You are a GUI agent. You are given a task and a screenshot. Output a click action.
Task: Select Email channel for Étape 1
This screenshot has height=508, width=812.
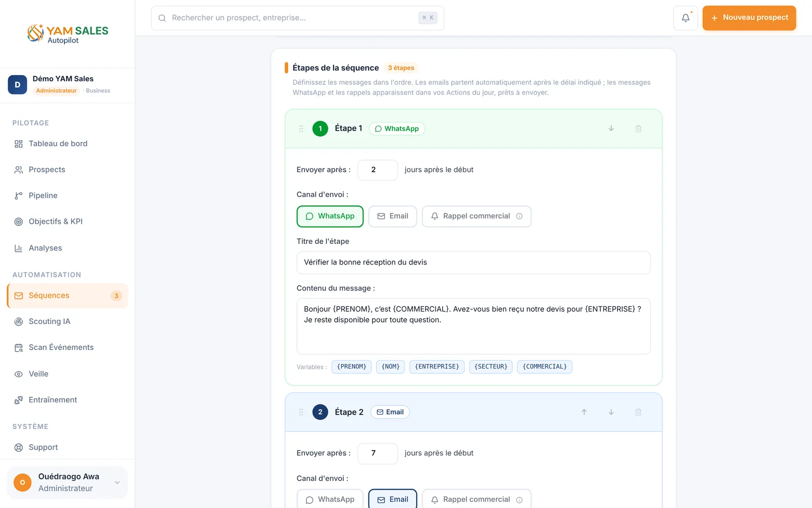tap(393, 216)
